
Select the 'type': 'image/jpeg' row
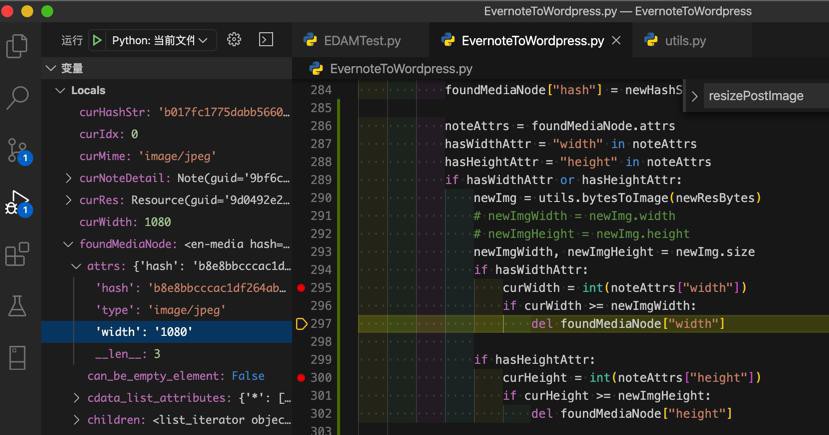click(x=167, y=310)
